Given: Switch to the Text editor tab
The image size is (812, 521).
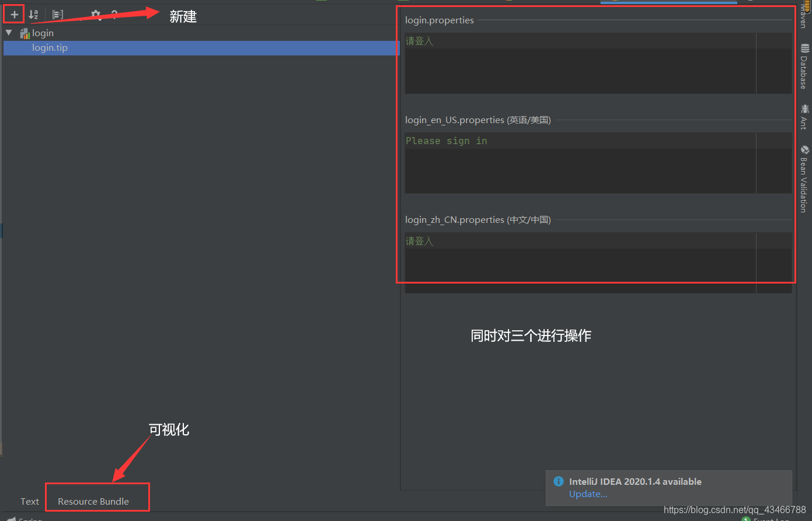Looking at the screenshot, I should 30,501.
